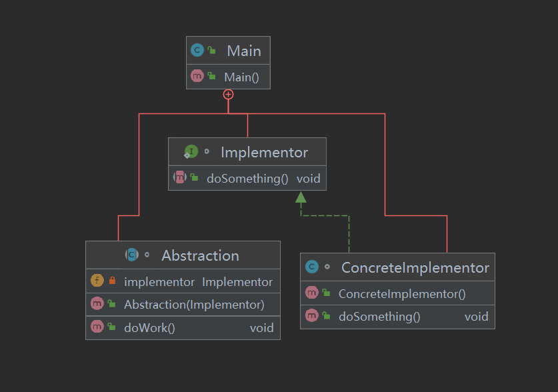Click the abstract doSomething() method icon in Implementor
The height and width of the screenshot is (392, 558).
[179, 178]
